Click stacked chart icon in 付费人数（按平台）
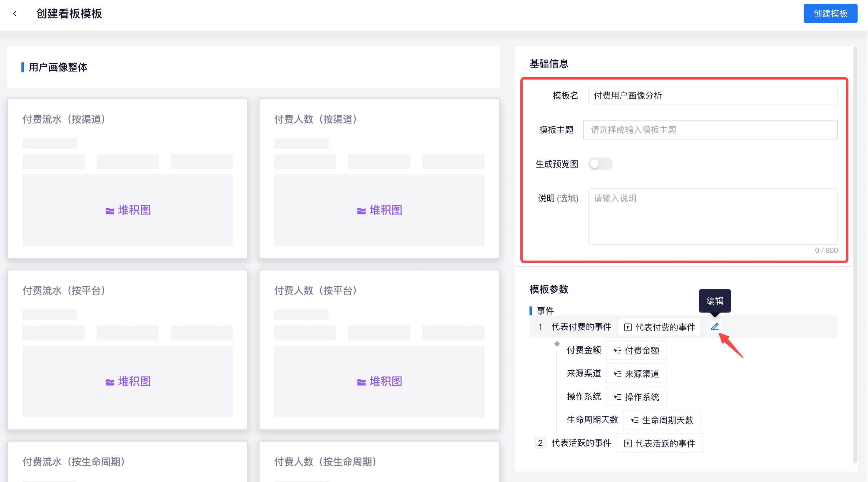Viewport: 868px width, 482px height. tap(361, 382)
